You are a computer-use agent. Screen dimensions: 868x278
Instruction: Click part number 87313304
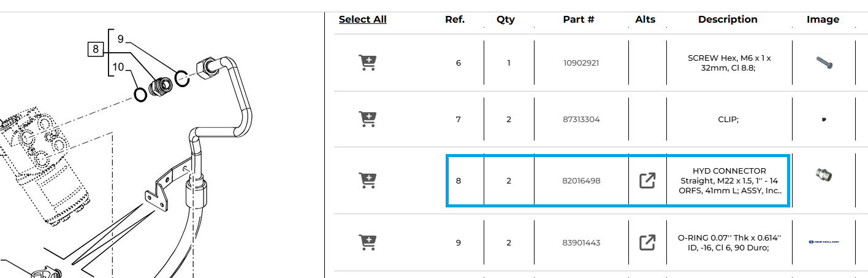point(581,119)
